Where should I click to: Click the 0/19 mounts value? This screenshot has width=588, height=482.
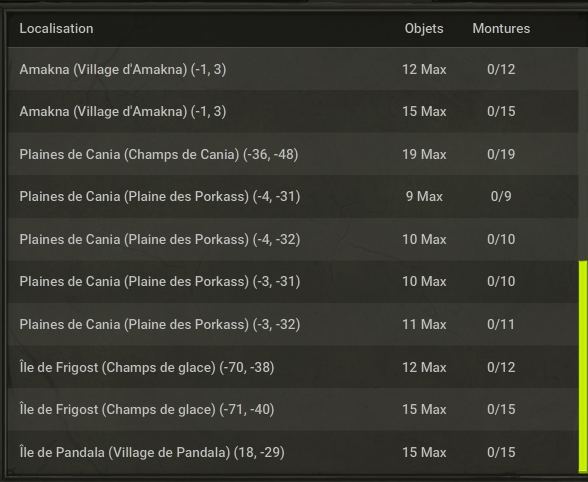coord(501,154)
